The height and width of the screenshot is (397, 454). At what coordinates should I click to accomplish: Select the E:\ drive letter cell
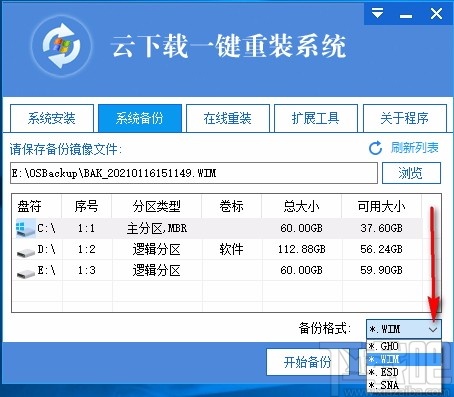coord(46,270)
